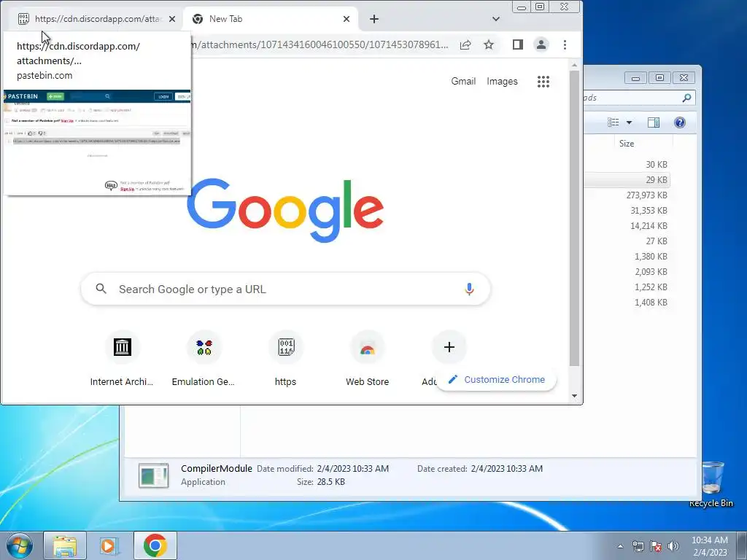Start voice search with the microphone
Screen dimensions: 747x560
point(469,289)
